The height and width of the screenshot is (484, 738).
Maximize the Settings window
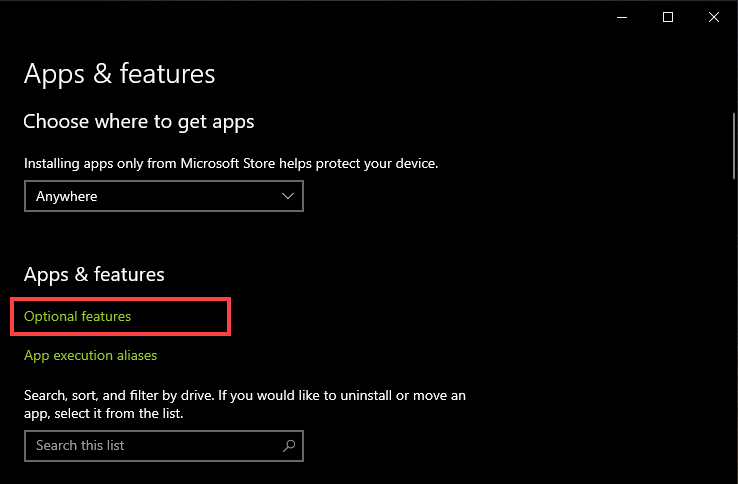pyautogui.click(x=668, y=17)
